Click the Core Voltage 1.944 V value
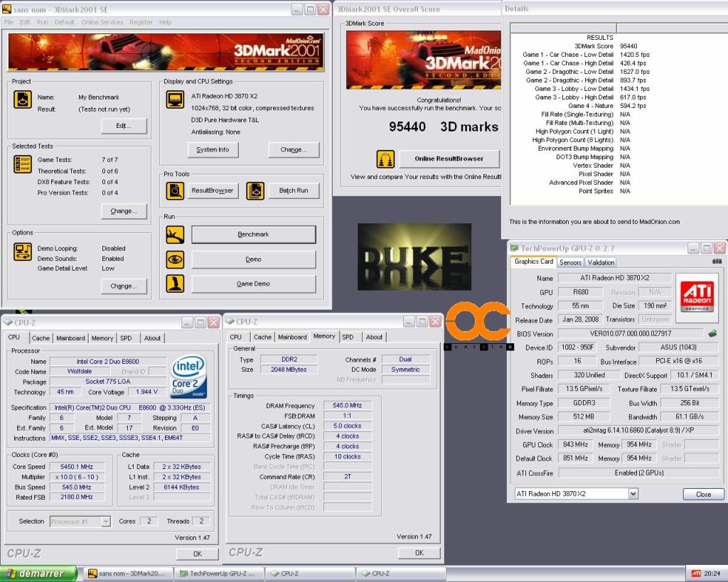 pos(146,392)
